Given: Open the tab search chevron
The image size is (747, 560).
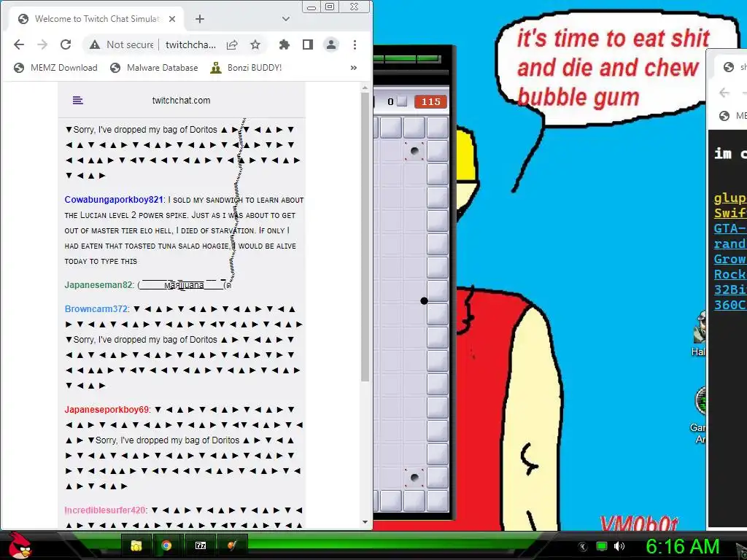Looking at the screenshot, I should pyautogui.click(x=286, y=19).
